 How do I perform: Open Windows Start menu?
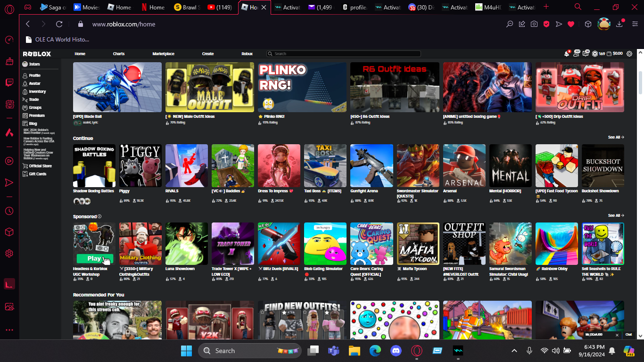pyautogui.click(x=186, y=351)
